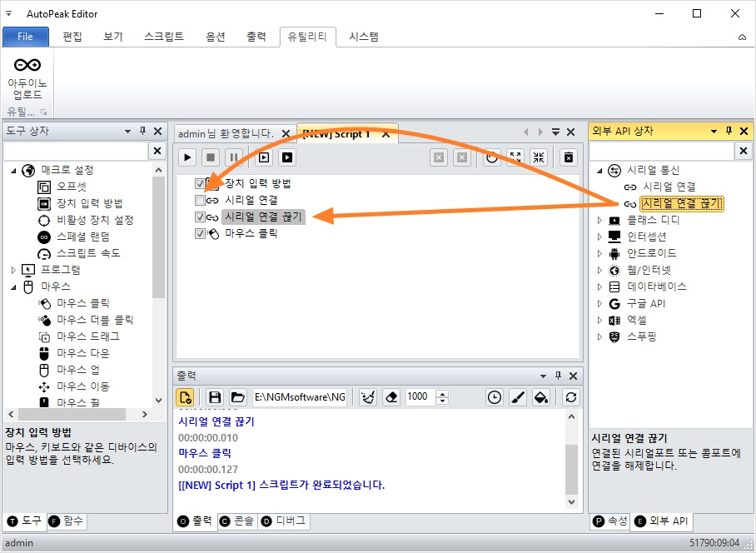Image resolution: width=756 pixels, height=553 pixels.
Task: Switch to the 콘솔 bottom tab
Action: click(x=237, y=521)
